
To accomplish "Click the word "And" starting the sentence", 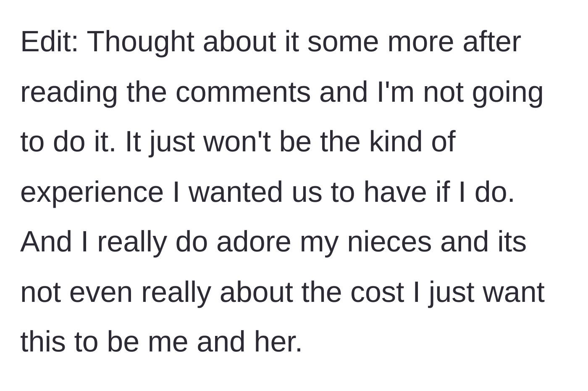I will point(46,242).
